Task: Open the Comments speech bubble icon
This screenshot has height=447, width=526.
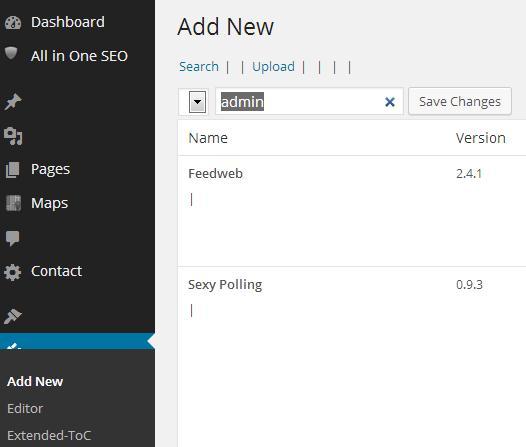Action: click(x=12, y=238)
